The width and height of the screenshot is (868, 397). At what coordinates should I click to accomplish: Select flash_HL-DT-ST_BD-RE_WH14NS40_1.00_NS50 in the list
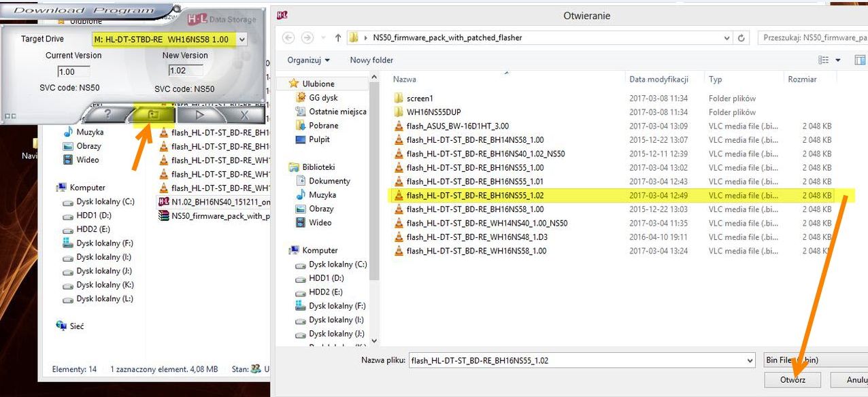pyautogui.click(x=612, y=223)
